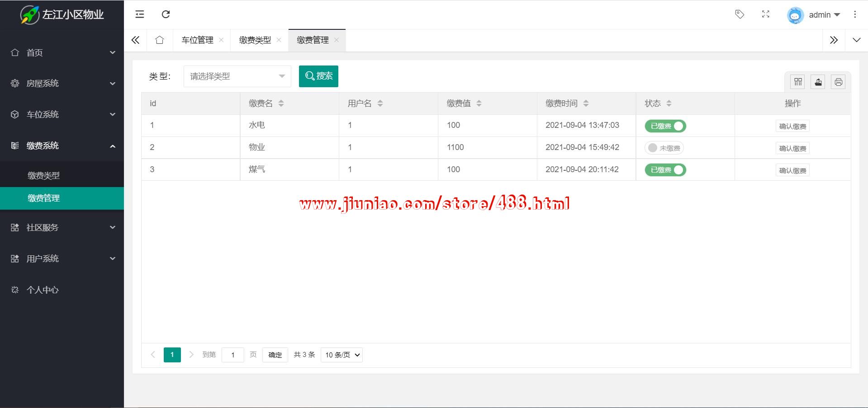
Task: Open the vertical three-dot more menu
Action: (855, 14)
